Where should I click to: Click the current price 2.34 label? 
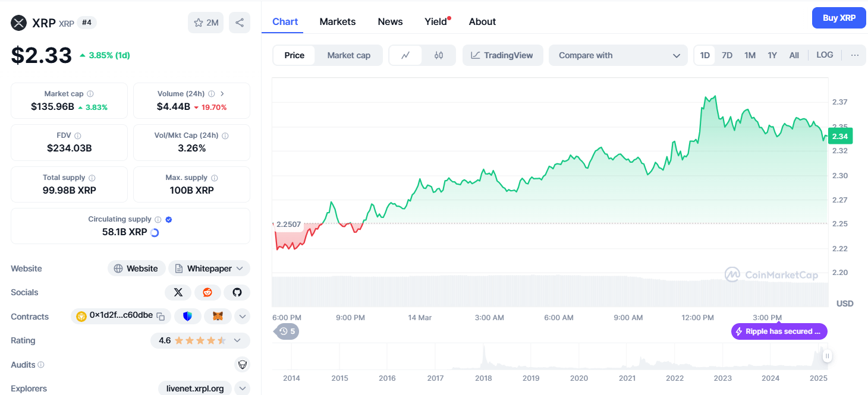(841, 136)
